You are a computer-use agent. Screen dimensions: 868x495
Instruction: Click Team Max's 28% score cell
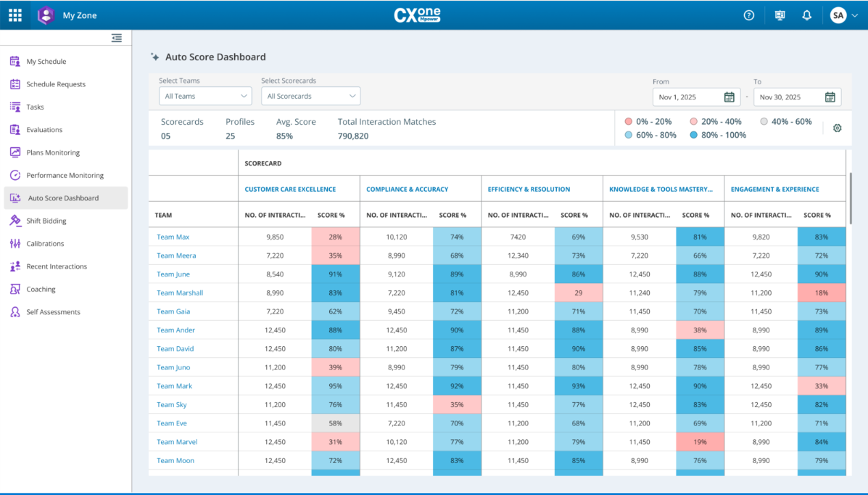[335, 237]
